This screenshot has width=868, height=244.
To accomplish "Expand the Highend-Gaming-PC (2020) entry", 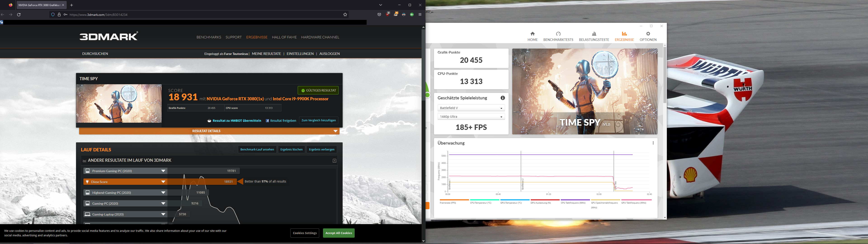I will (163, 192).
